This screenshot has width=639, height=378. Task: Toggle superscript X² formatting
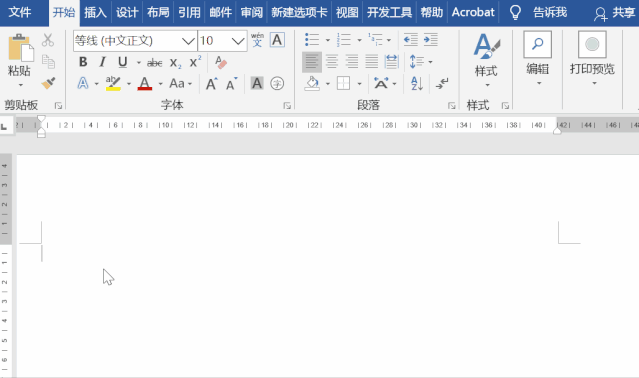click(x=195, y=62)
